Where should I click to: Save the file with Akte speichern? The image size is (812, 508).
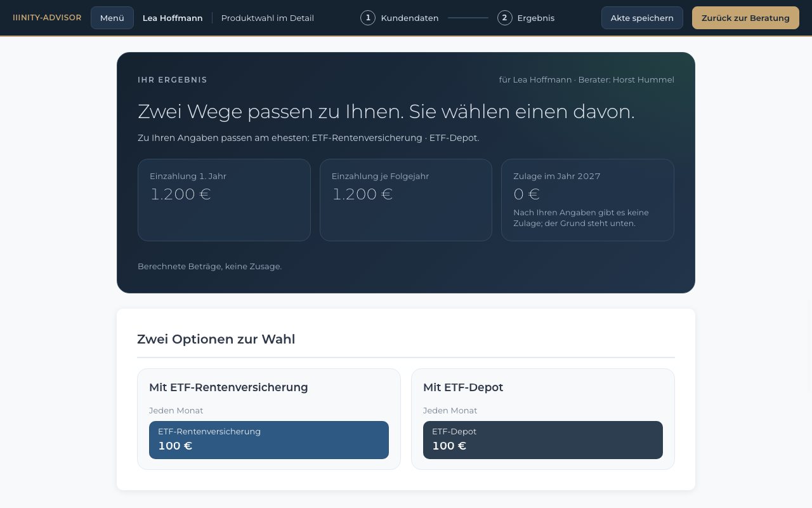(642, 18)
